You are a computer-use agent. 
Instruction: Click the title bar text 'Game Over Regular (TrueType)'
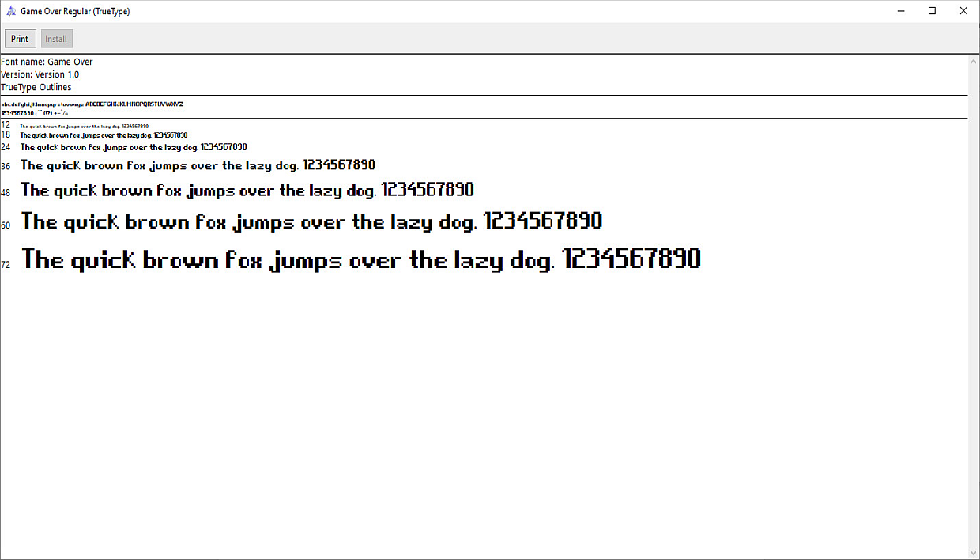[75, 11]
